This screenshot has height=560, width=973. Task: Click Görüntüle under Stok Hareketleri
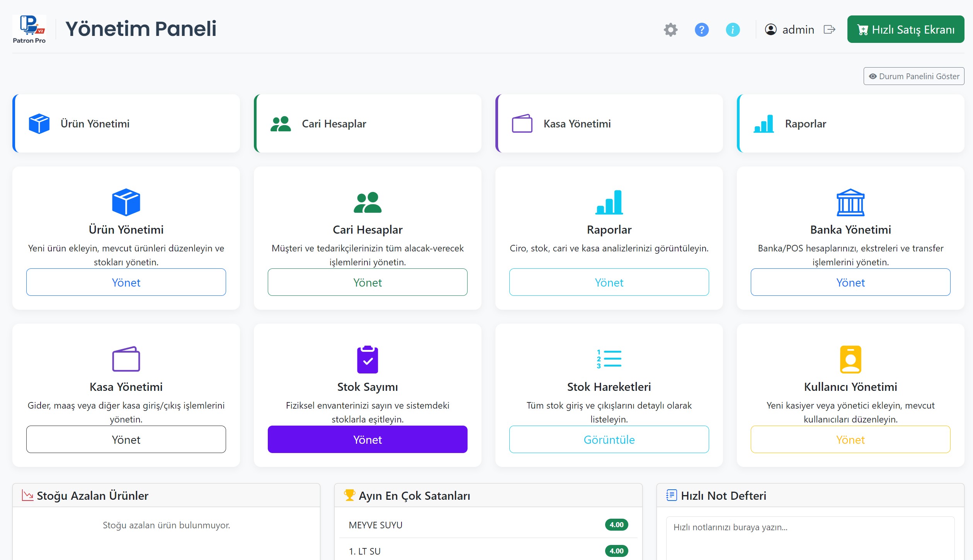[609, 440]
